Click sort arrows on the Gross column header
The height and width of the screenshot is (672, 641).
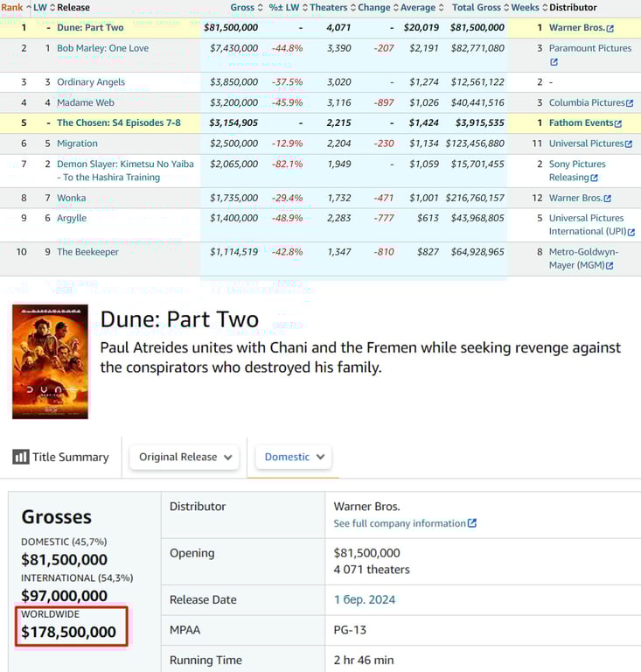point(261,8)
